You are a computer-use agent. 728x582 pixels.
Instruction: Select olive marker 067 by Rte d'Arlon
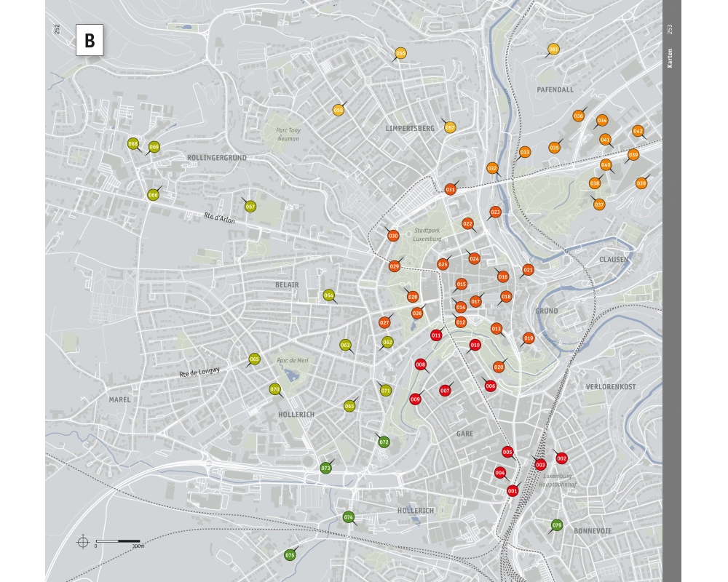point(250,207)
